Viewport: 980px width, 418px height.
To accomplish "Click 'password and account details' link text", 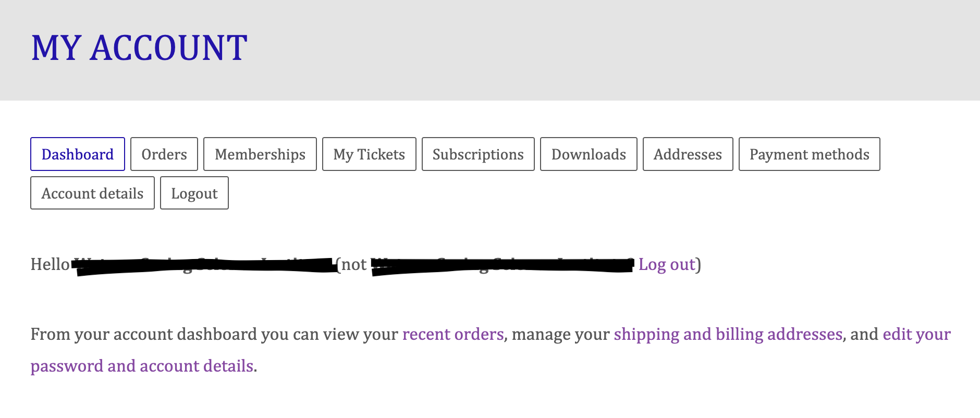I will (x=142, y=366).
